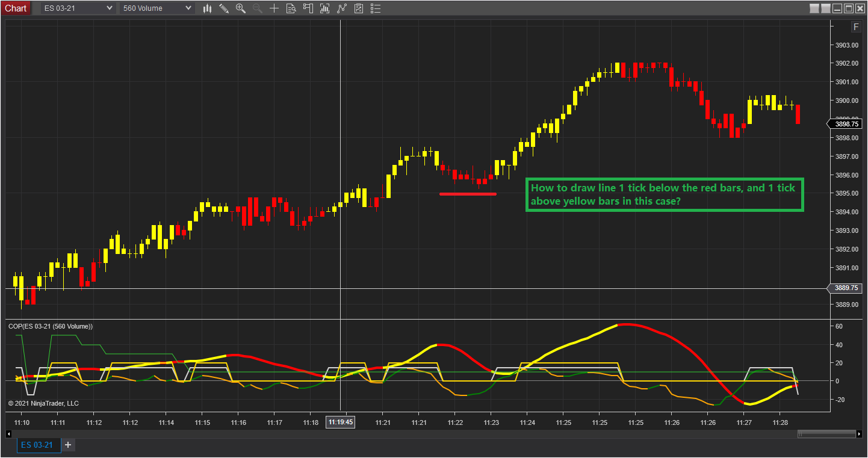
Task: Click the 11:27 time axis label
Action: click(744, 422)
